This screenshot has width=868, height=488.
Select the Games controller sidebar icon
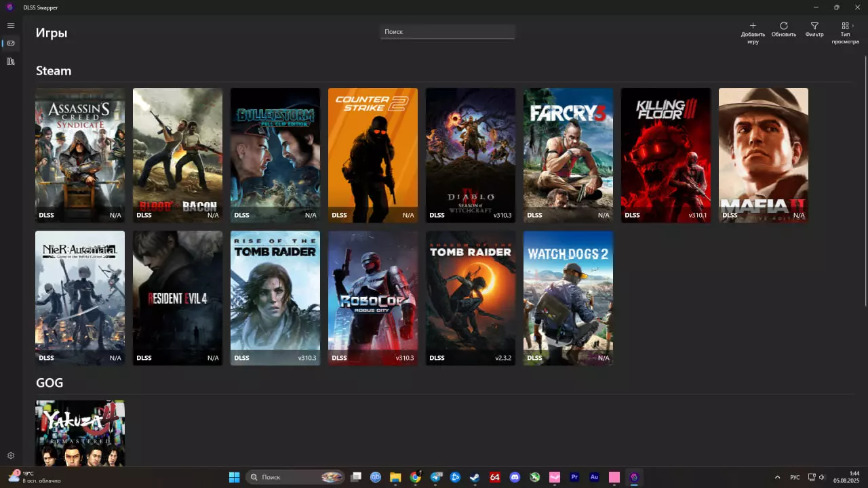(10, 43)
